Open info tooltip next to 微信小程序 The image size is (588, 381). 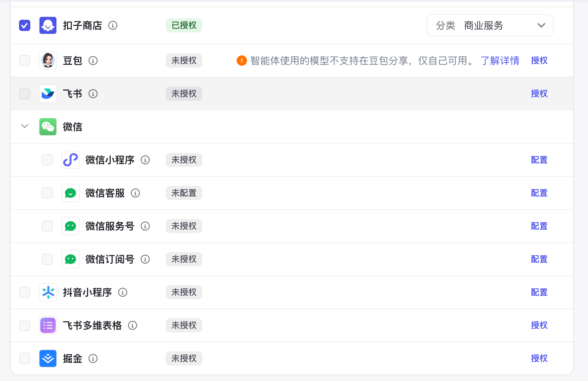145,160
